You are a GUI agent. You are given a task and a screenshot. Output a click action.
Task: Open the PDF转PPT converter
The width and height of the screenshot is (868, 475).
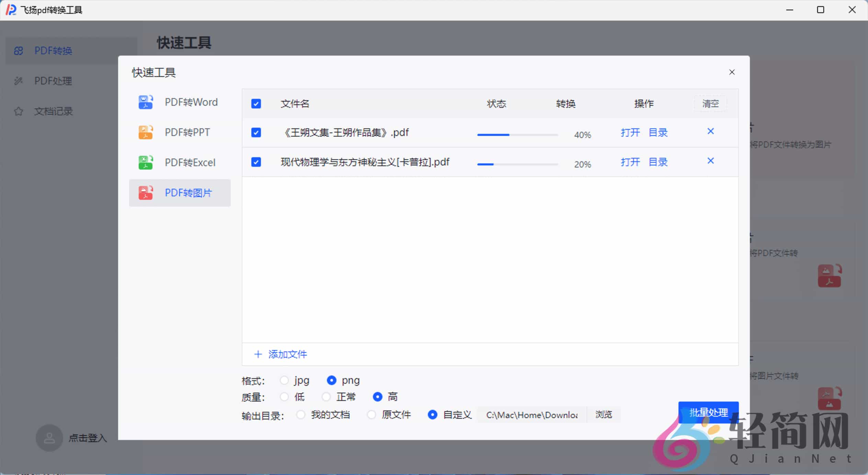[x=187, y=132]
